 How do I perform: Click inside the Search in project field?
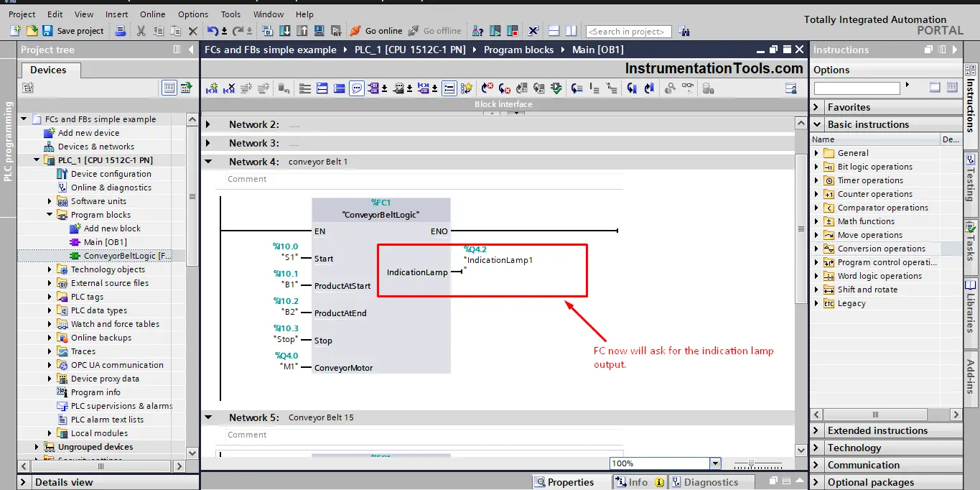(x=628, y=32)
